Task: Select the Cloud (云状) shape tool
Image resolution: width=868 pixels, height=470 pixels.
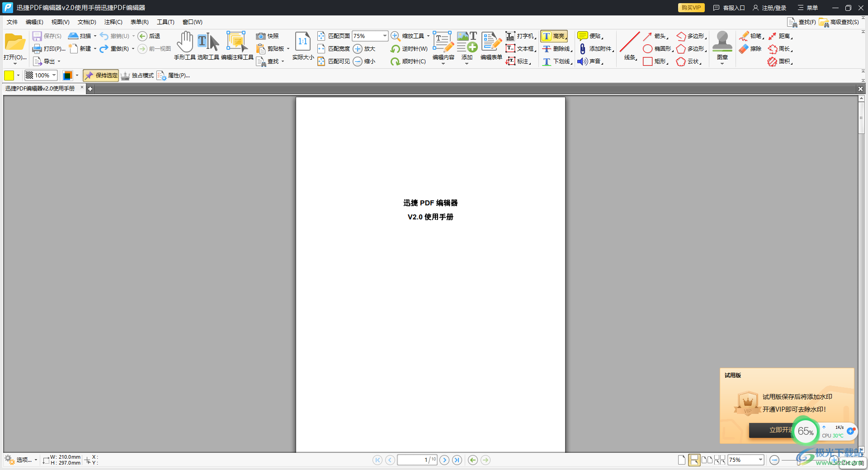Action: 689,62
